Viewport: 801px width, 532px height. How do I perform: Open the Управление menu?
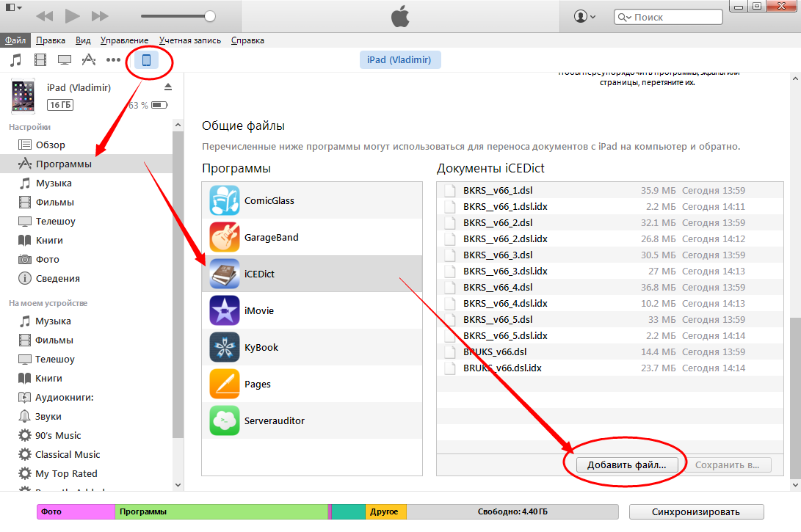click(x=124, y=40)
